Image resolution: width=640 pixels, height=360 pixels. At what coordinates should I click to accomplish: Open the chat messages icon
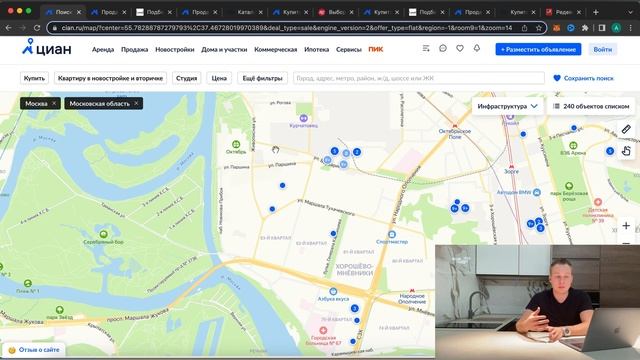coord(443,49)
